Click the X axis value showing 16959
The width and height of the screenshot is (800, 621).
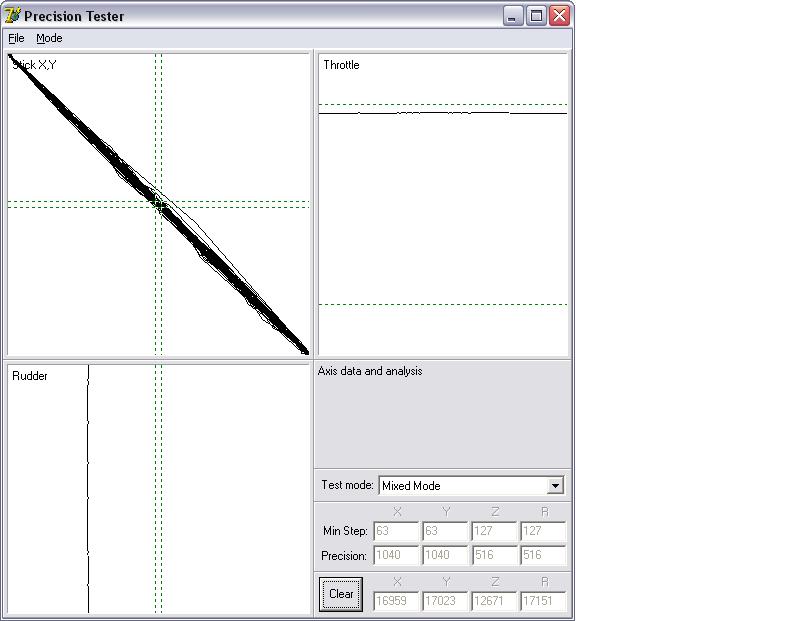396,602
